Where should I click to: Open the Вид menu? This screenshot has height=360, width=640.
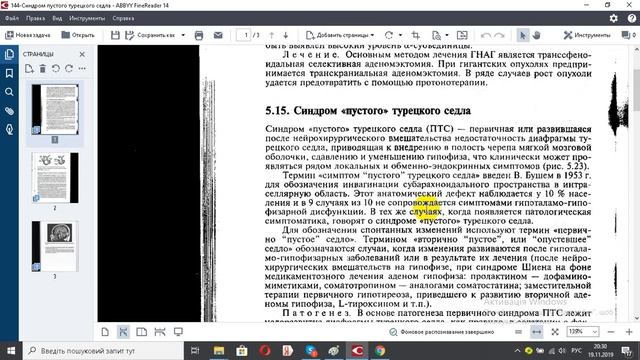coord(57,18)
